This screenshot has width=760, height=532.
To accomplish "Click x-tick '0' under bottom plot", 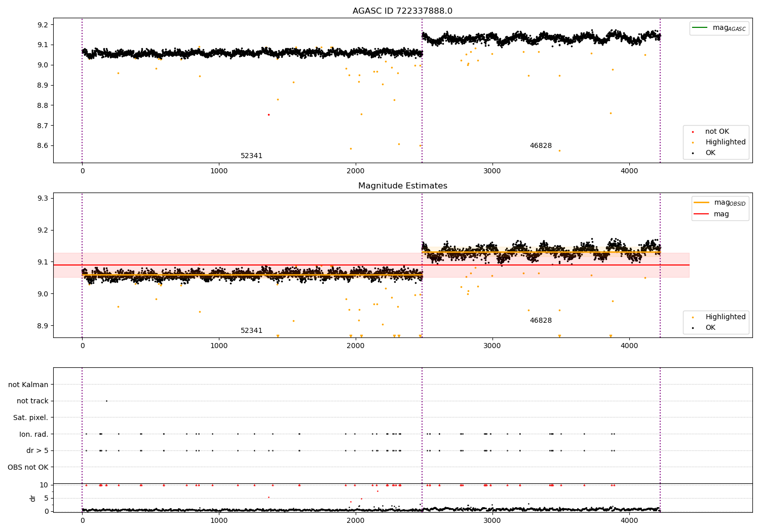I will 82,521.
